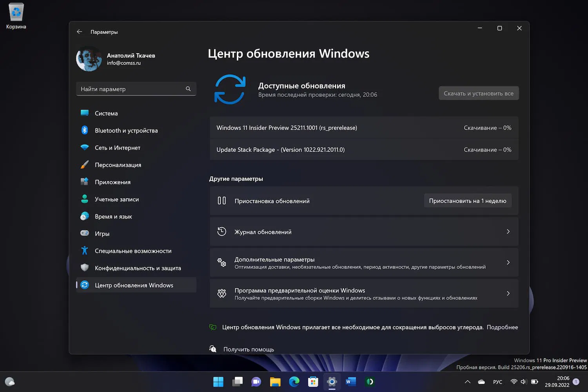
Task: Click the Insider Program icon beside Программа предварительной оценки
Action: coord(221,294)
